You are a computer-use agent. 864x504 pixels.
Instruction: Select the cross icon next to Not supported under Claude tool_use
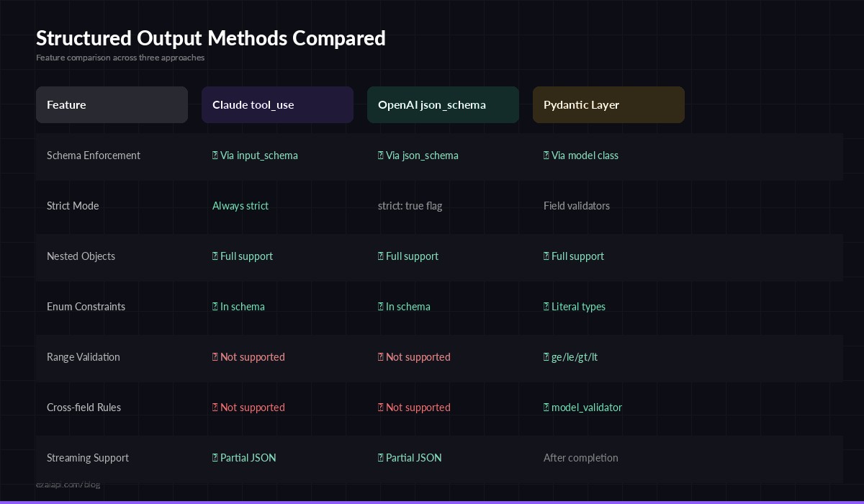coord(215,357)
